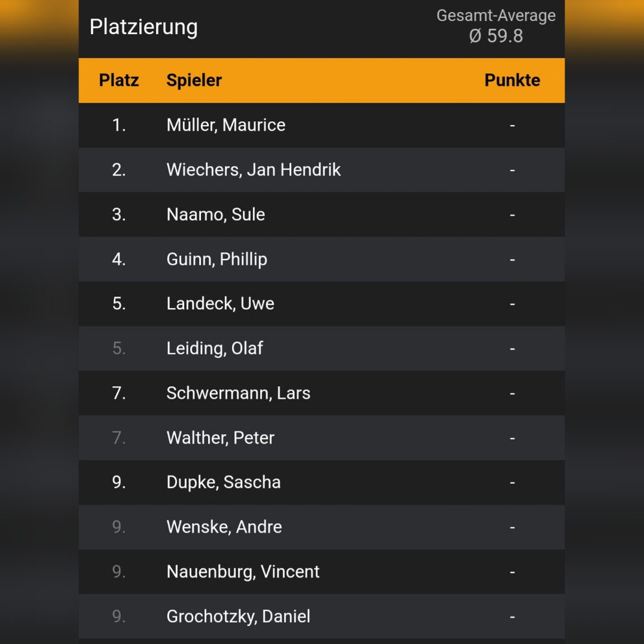Click the Punkte column header
This screenshot has width=644, height=644.
coord(512,80)
